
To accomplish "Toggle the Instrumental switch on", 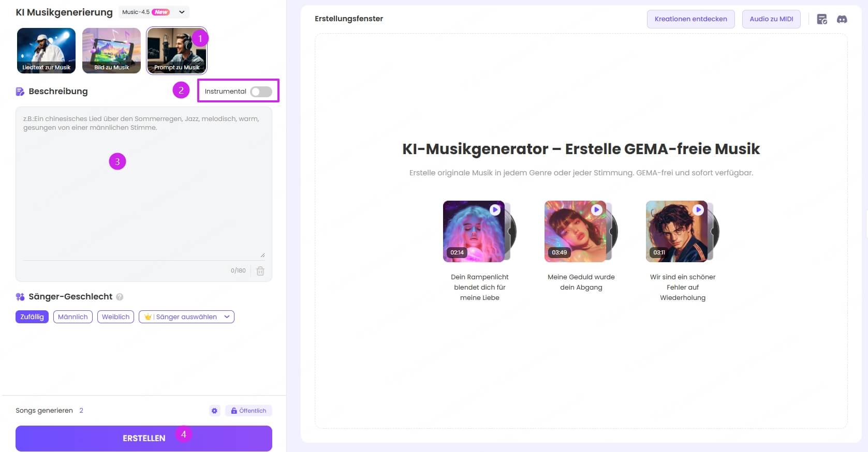I will (x=261, y=92).
